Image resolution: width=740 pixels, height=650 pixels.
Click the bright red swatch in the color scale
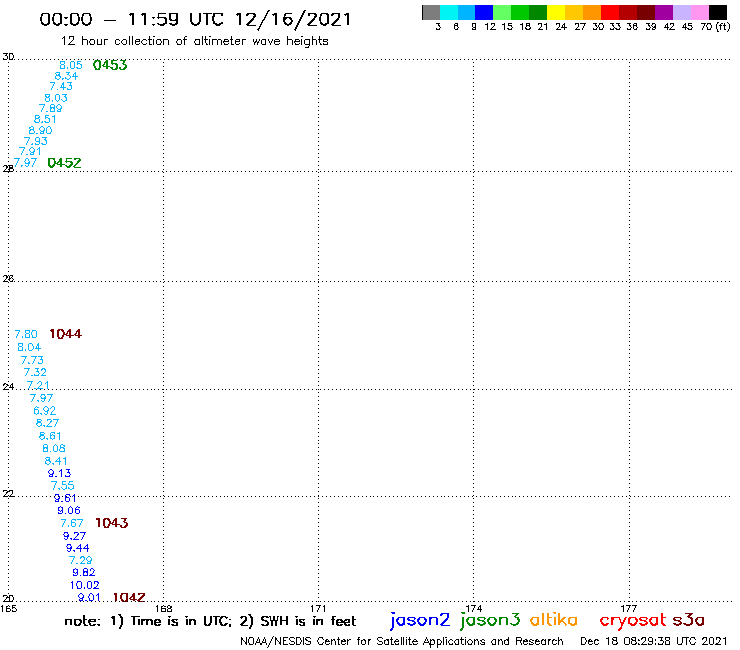pyautogui.click(x=610, y=12)
